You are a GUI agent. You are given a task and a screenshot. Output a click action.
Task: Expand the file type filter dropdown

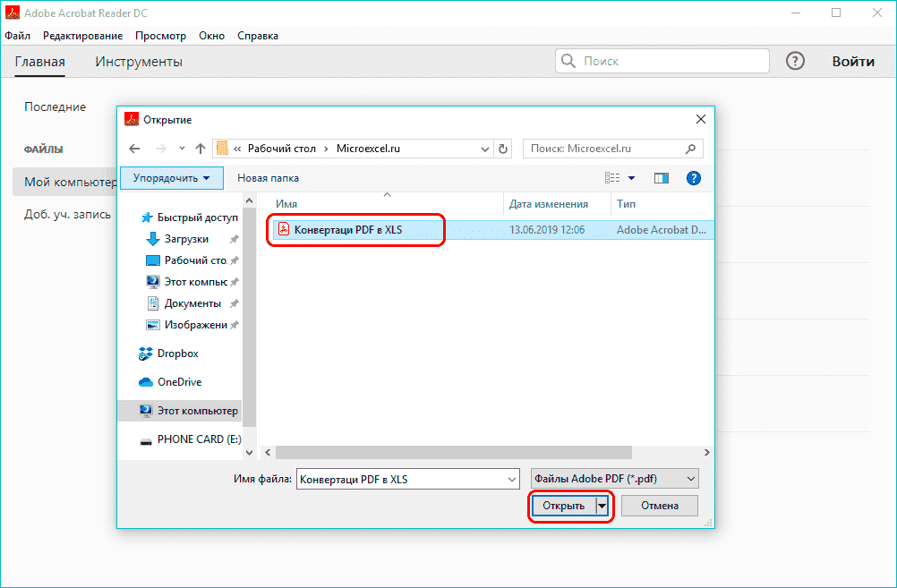pyautogui.click(x=614, y=480)
